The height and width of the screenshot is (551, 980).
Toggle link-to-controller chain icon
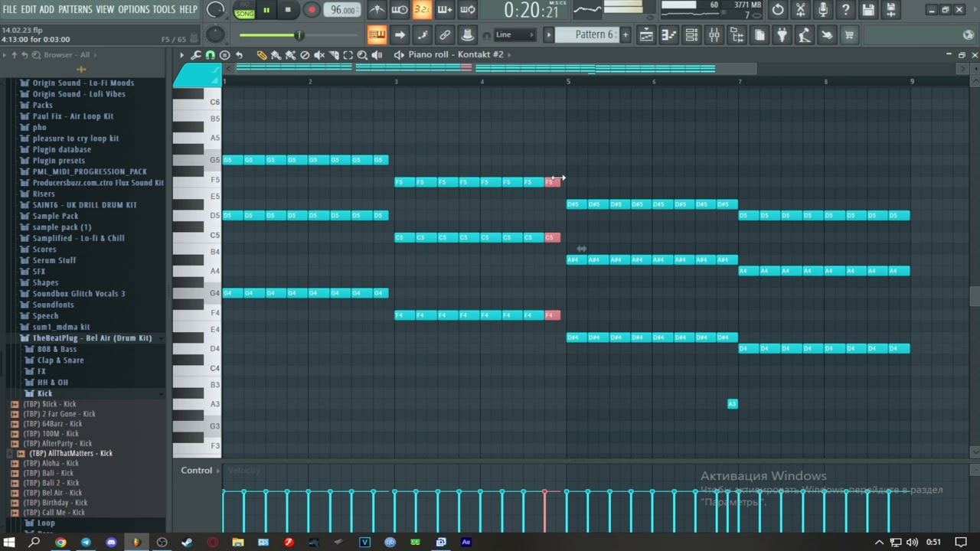(x=445, y=34)
